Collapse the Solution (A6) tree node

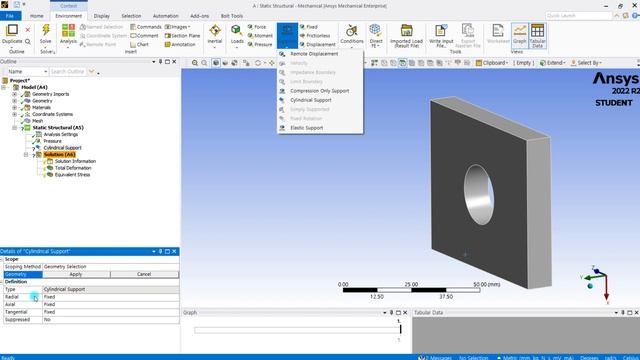tap(26, 155)
